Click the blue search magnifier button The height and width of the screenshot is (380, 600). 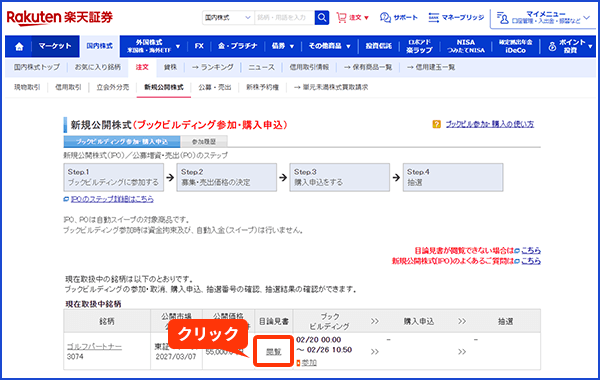[322, 18]
